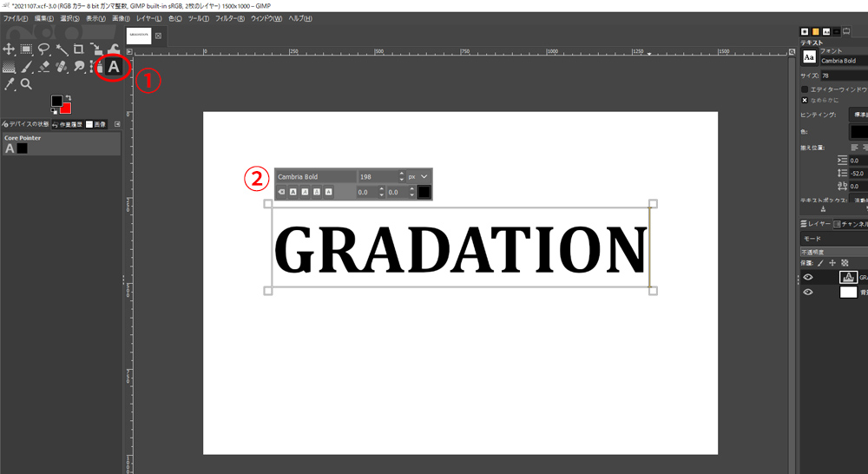The height and width of the screenshot is (474, 868).
Task: Open the ウィンドウ menu
Action: pos(266,18)
